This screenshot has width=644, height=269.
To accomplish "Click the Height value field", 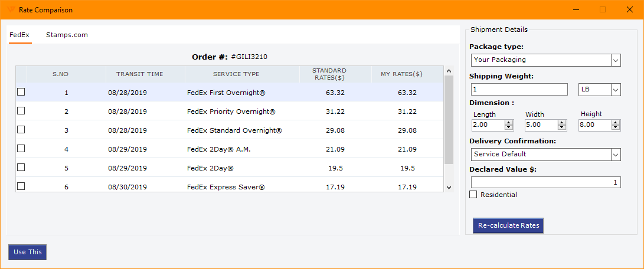I will [595, 125].
